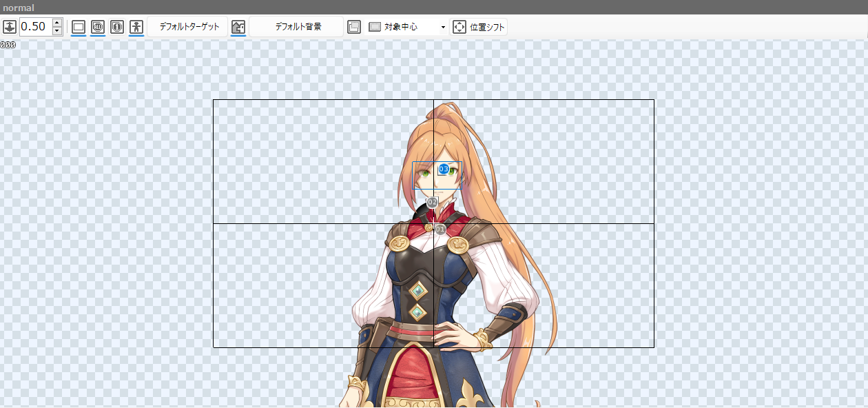Click the frame region icon left of 対象中心
This screenshot has width=868, height=408.
pyautogui.click(x=354, y=28)
